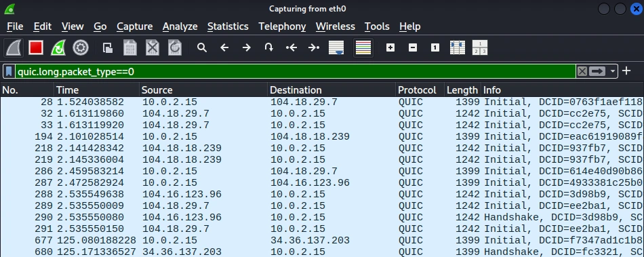Viewport: 644px width, 257px height.
Task: Open the Wireless menu
Action: [x=335, y=26]
